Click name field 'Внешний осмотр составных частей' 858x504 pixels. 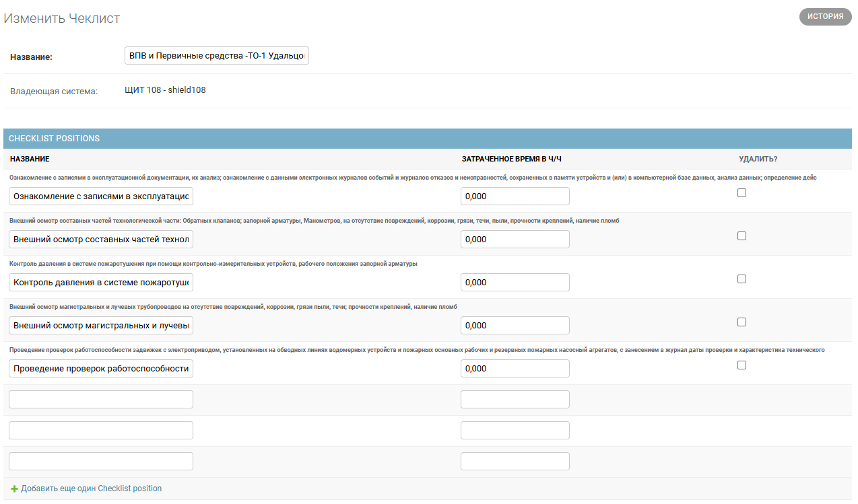click(x=101, y=240)
